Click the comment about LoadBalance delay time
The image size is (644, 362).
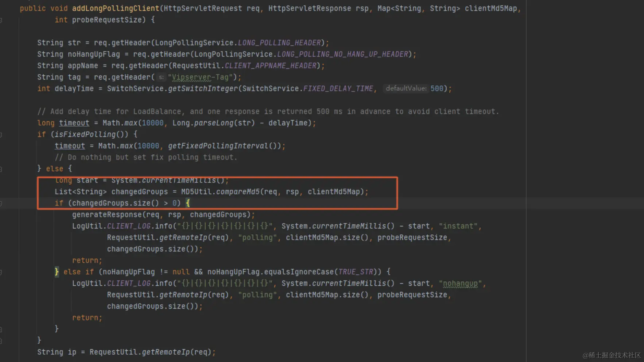pos(268,112)
